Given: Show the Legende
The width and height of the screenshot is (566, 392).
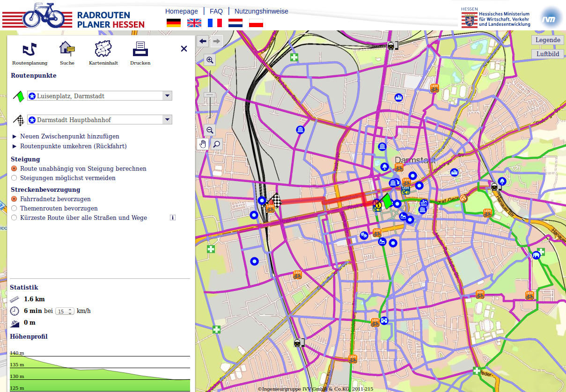Looking at the screenshot, I should [548, 40].
